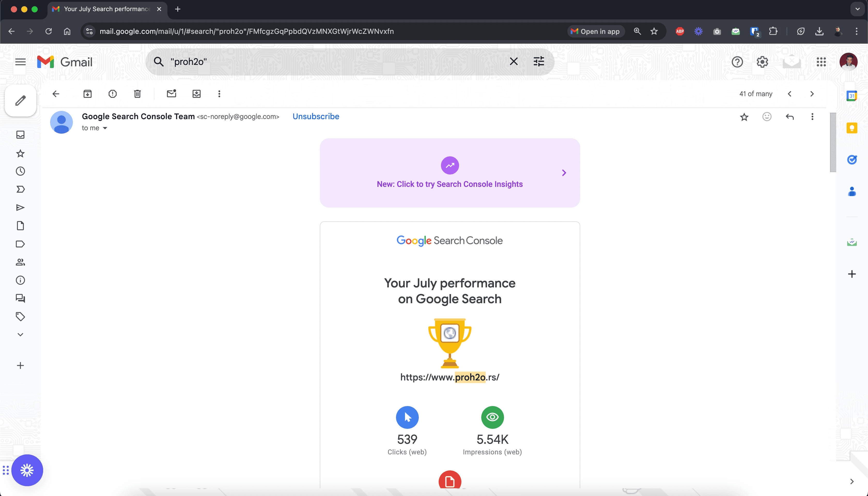Screen dimensions: 868x496
Task: Report this message as spam
Action: pyautogui.click(x=112, y=94)
